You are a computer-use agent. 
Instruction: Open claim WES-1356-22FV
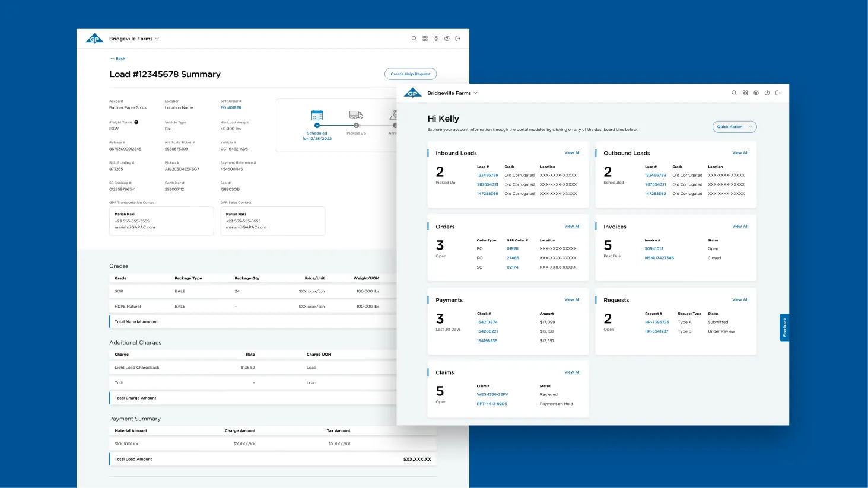click(x=492, y=394)
